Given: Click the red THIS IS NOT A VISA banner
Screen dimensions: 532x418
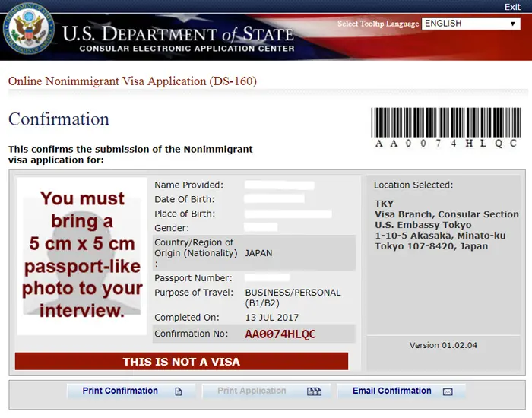Looking at the screenshot, I should [x=182, y=362].
